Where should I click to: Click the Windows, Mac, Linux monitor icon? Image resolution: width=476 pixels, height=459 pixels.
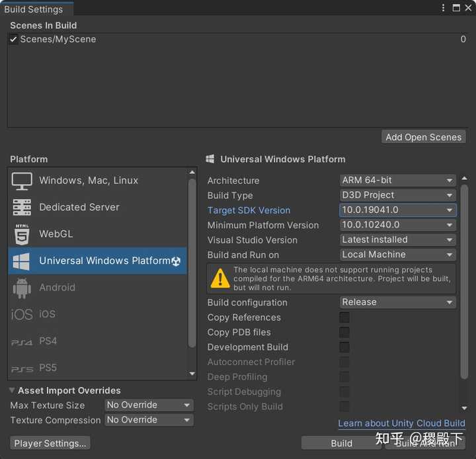(22, 181)
